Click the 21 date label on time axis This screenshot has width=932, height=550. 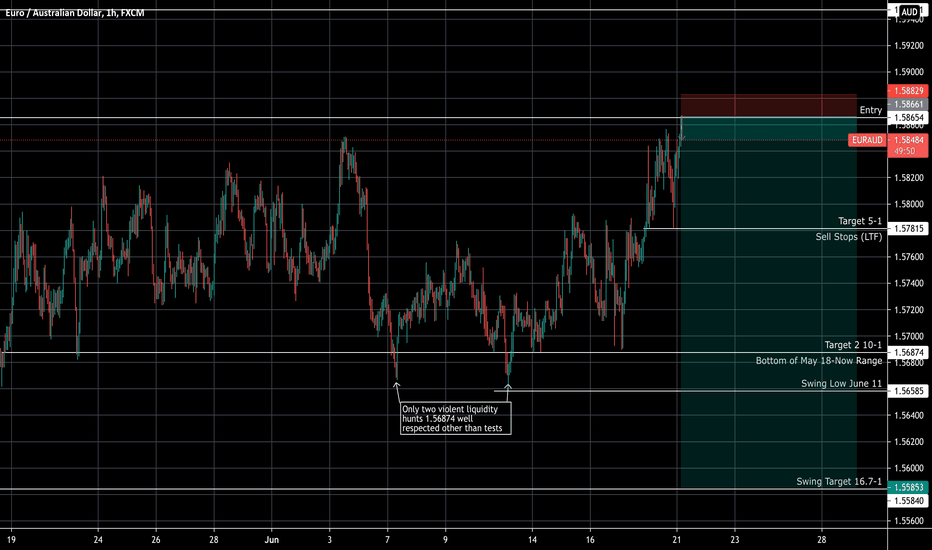(x=677, y=540)
